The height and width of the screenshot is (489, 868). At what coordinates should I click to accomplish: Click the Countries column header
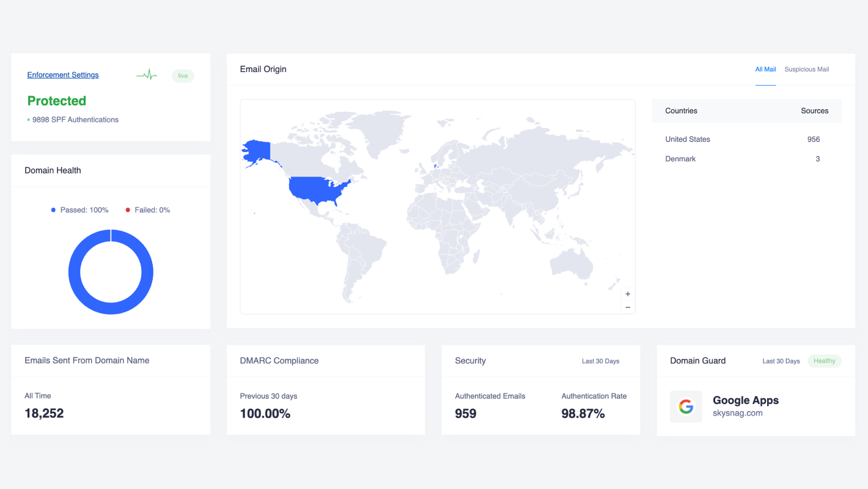(x=681, y=111)
